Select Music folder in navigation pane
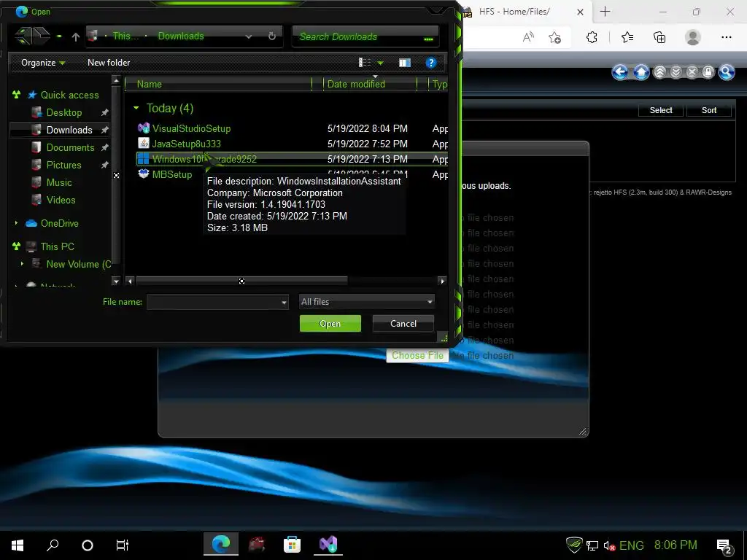The image size is (747, 560). pos(59,183)
